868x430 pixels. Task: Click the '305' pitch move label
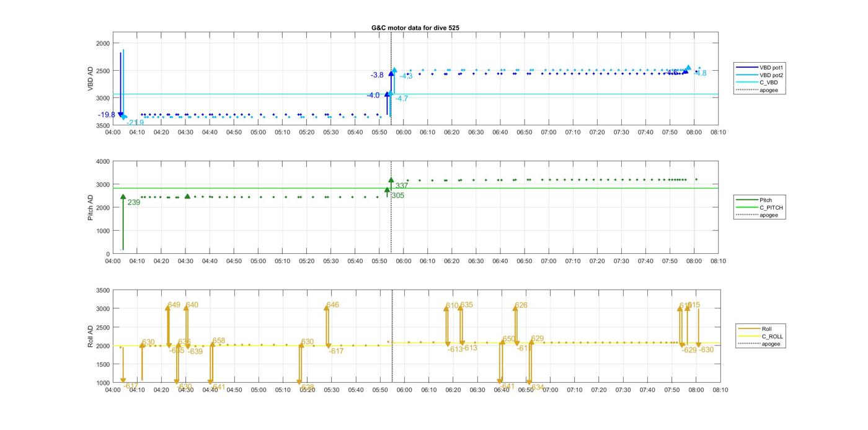point(397,195)
